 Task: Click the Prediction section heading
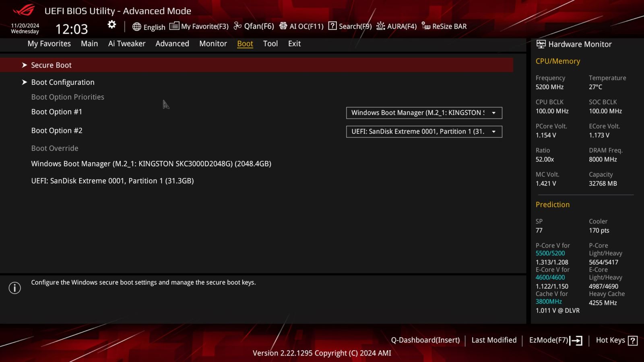point(553,204)
